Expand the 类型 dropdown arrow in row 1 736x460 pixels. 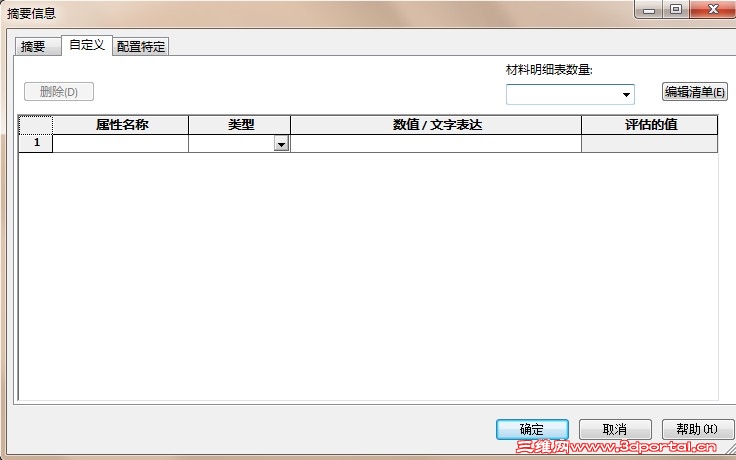coord(281,144)
